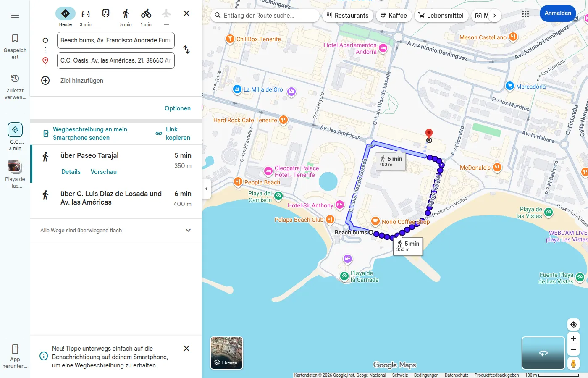
Task: Click Hotel Sir Anthony pin
Action: [x=339, y=205]
